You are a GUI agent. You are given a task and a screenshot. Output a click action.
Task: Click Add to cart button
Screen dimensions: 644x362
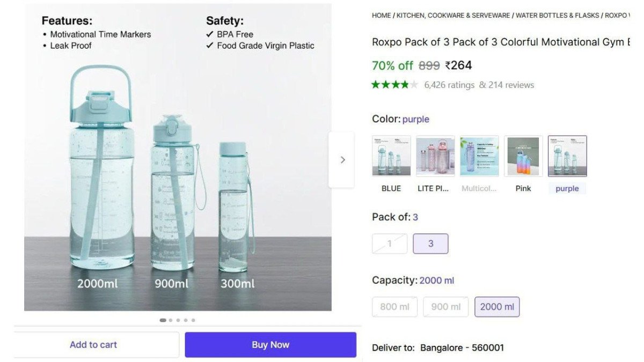click(x=93, y=344)
